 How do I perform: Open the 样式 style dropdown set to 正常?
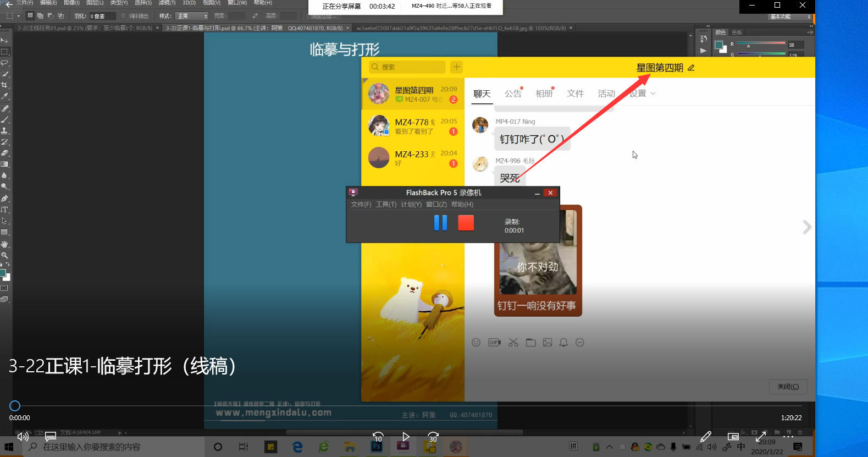pyautogui.click(x=192, y=16)
